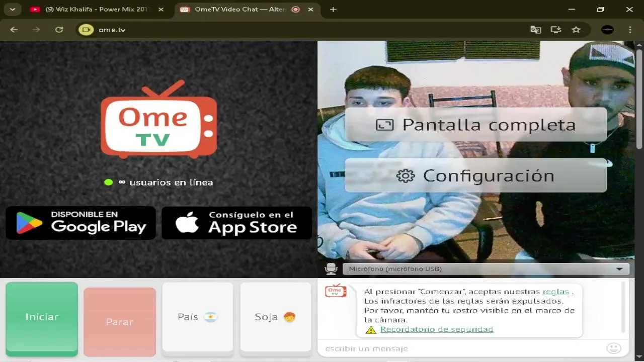This screenshot has width=644, height=362.
Task: Click the recording indicator on OmeTV tab
Action: [296, 9]
